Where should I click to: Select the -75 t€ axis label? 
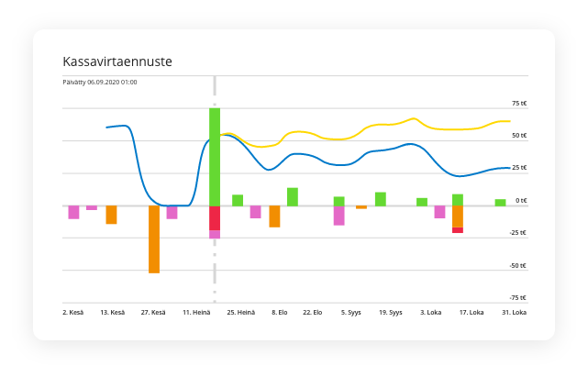point(518,298)
